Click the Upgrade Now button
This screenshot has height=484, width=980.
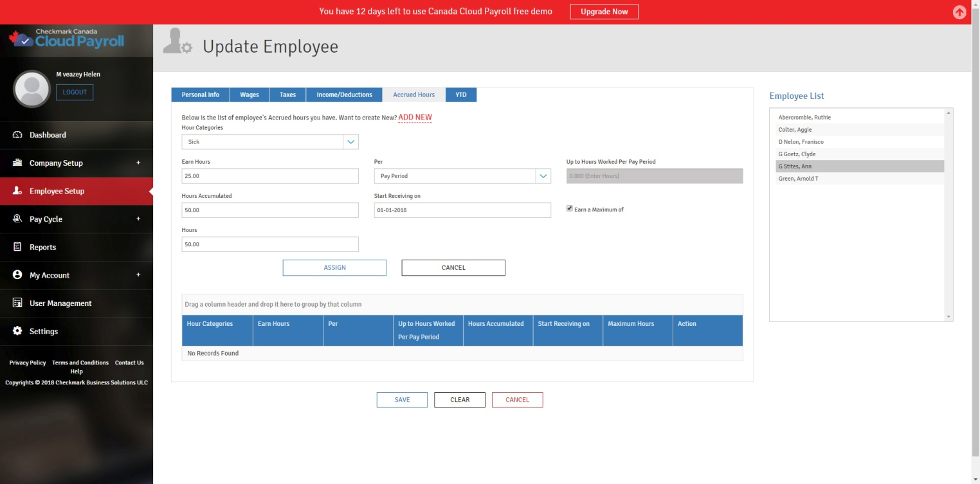(x=604, y=12)
